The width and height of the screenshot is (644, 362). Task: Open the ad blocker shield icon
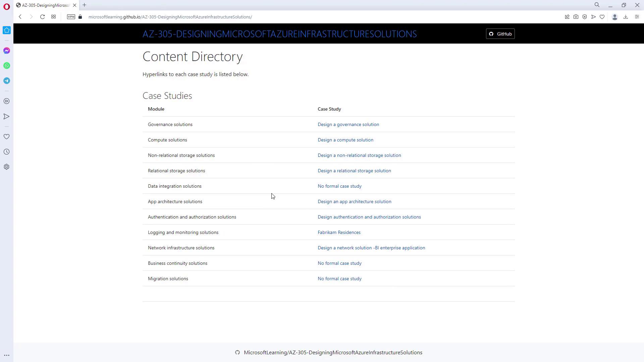585,17
